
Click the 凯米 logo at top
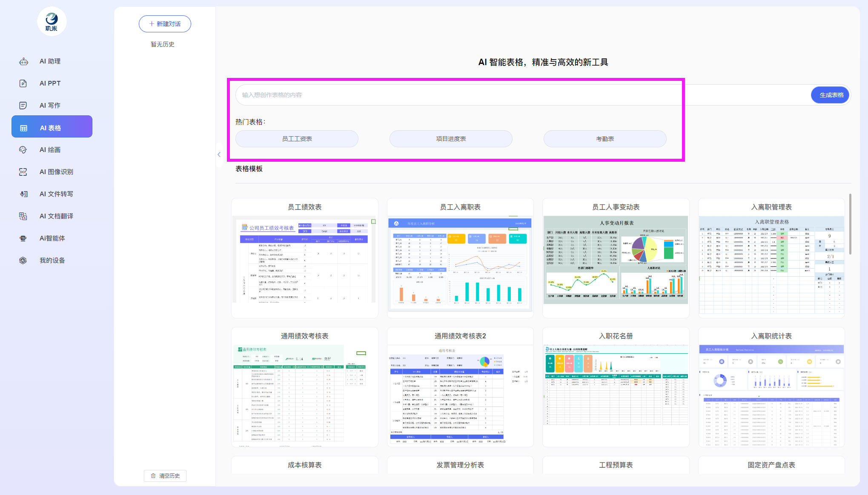coord(52,21)
